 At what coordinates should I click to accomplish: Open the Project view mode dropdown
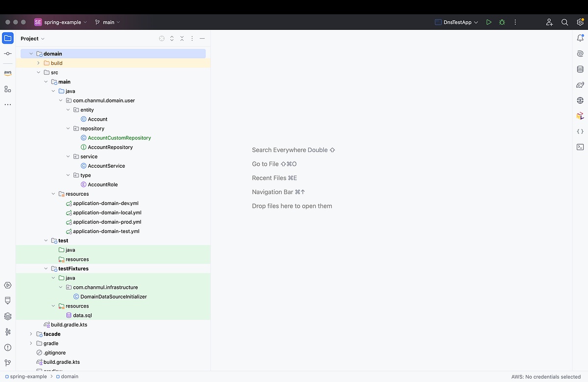click(x=32, y=38)
